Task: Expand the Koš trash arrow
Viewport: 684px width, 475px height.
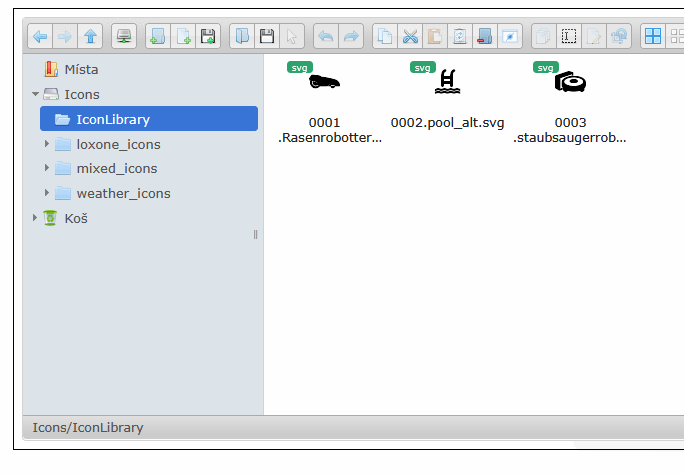Action: (35, 218)
